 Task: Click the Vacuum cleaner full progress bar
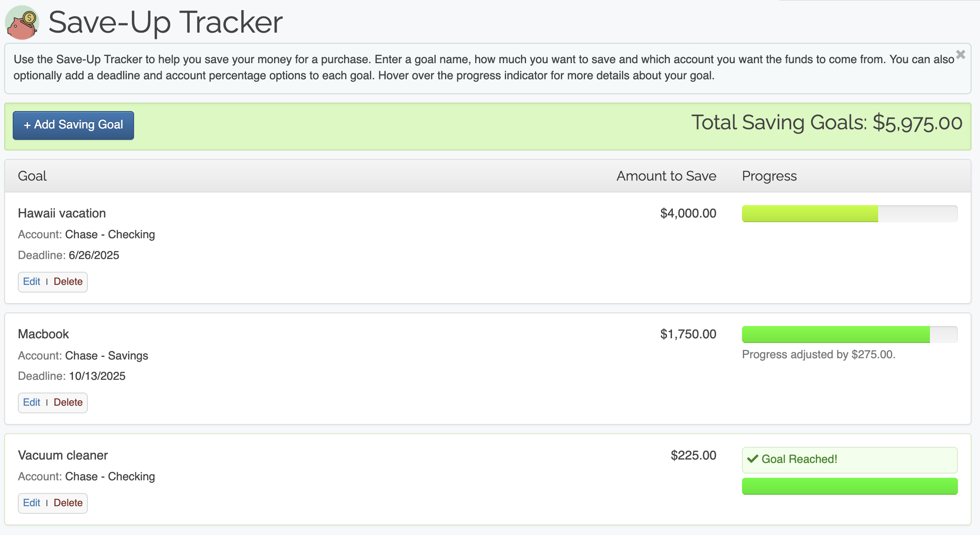(849, 486)
